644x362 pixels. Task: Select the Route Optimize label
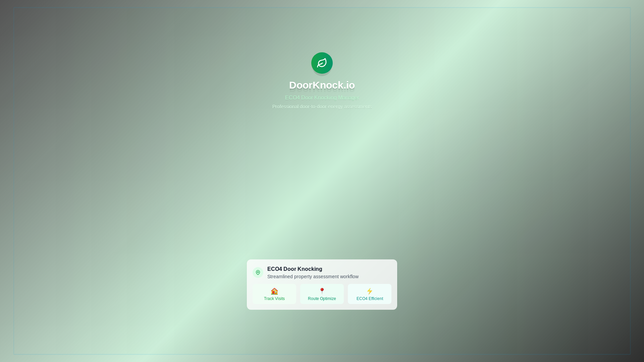coord(322,299)
